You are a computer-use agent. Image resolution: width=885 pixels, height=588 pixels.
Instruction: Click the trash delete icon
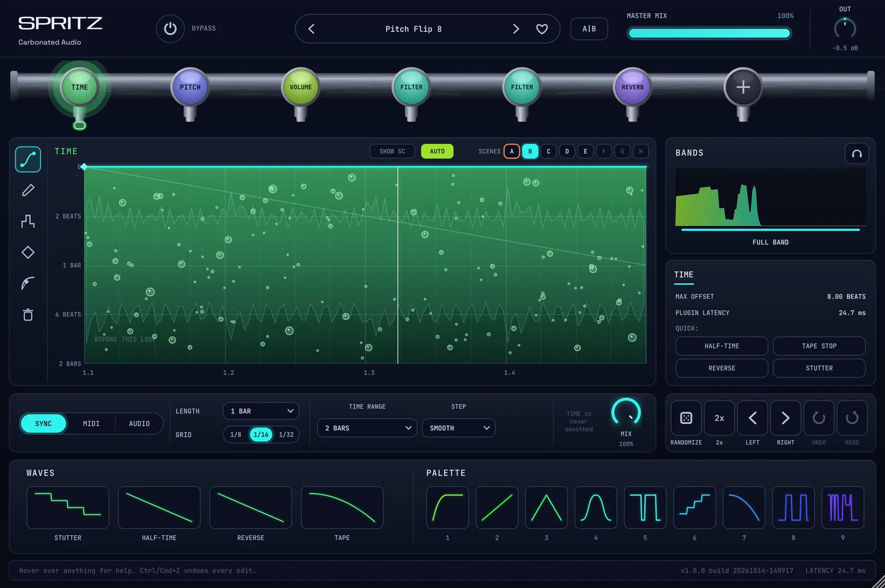pos(28,315)
